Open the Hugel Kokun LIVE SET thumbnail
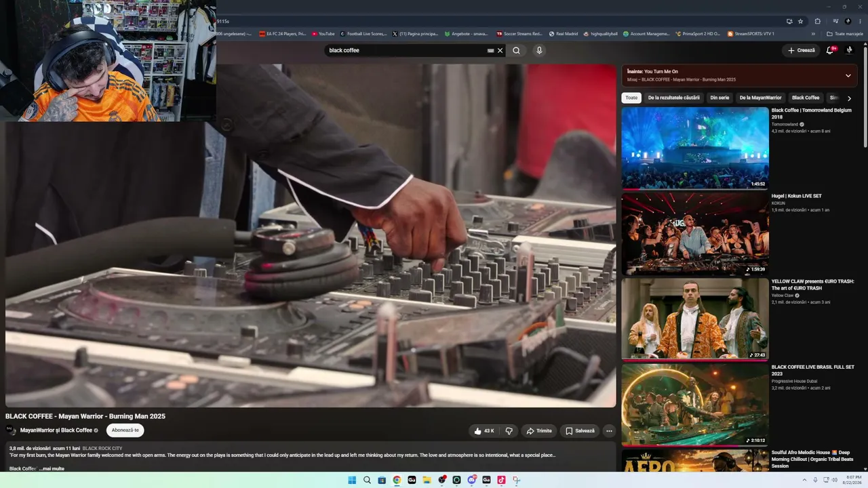This screenshot has width=868, height=488. pyautogui.click(x=695, y=234)
